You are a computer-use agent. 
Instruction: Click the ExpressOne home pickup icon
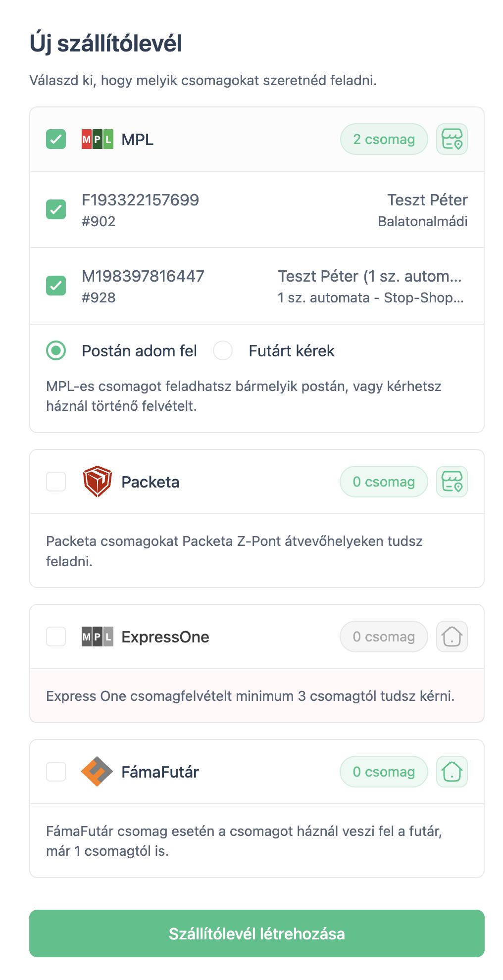tap(452, 637)
